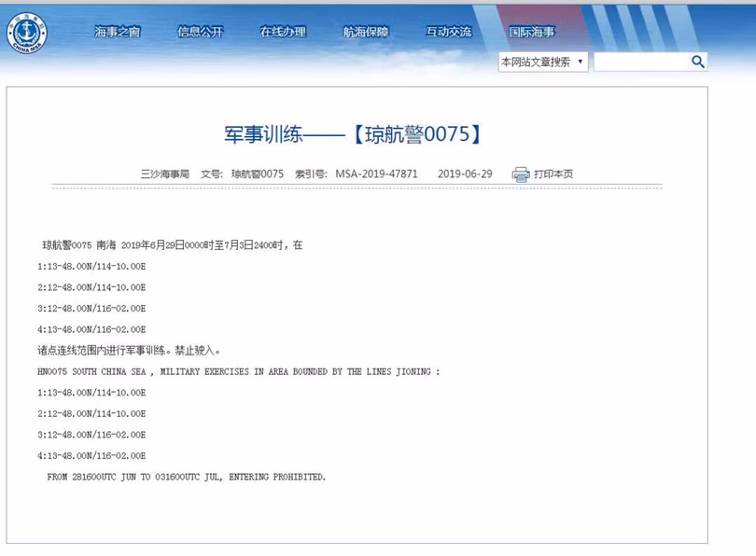Open the 互动交流 navigation menu
The width and height of the screenshot is (756, 556).
coord(449,29)
